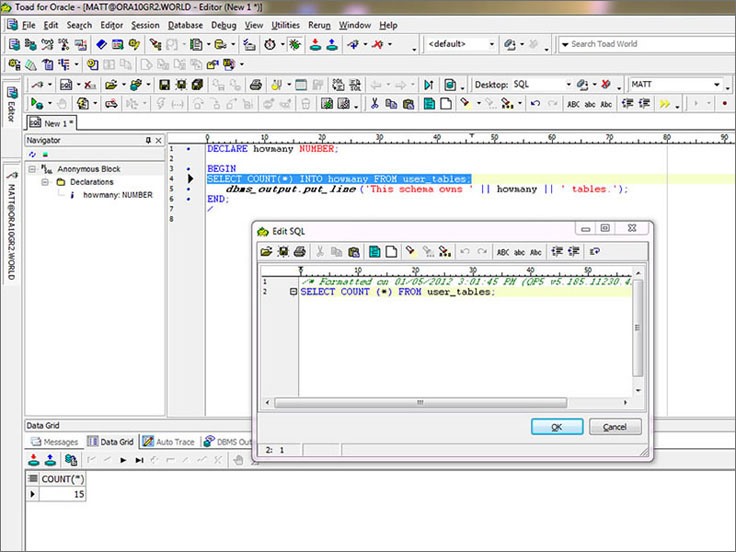Click the blue diamond icon in top toolbar
The height and width of the screenshot is (552, 736).
tap(101, 45)
